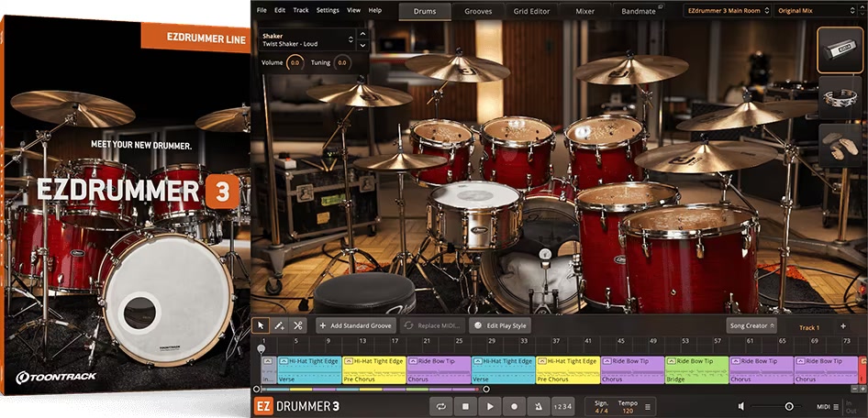Viewport: 868px width, 418px height.
Task: Select the tambourine percussion thumbnail
Action: [x=839, y=99]
